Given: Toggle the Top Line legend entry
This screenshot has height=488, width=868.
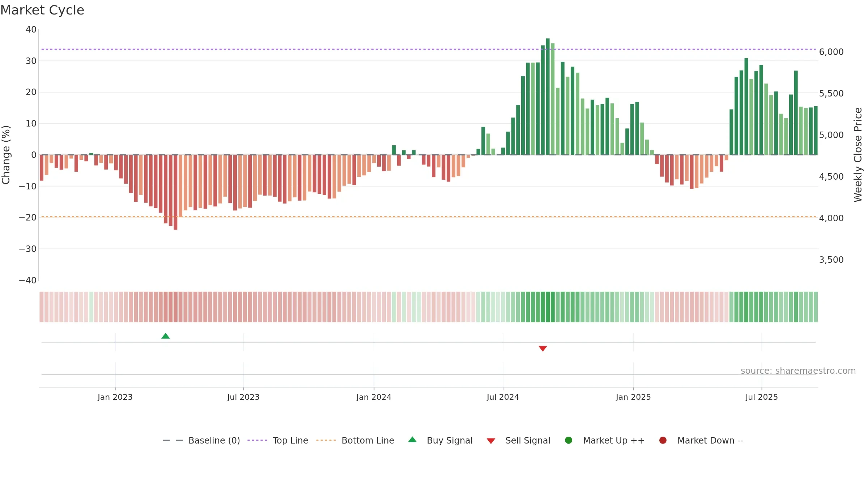Looking at the screenshot, I should click(278, 441).
